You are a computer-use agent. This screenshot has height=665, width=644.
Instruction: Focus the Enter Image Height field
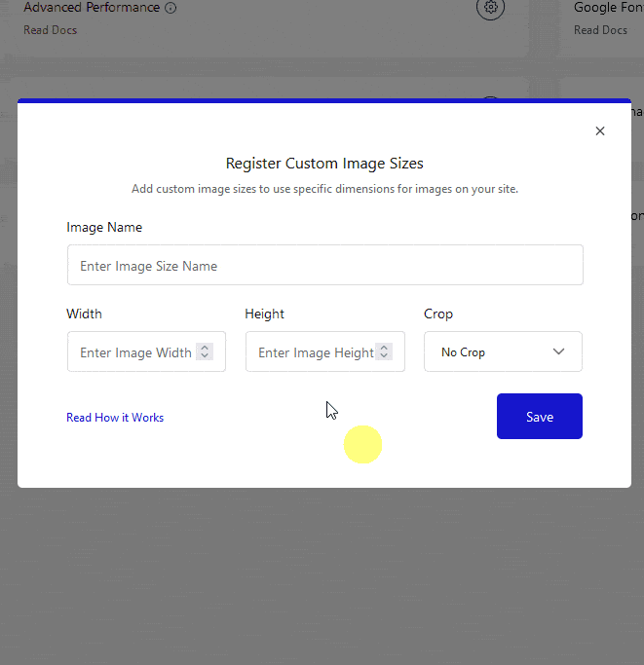tap(325, 351)
